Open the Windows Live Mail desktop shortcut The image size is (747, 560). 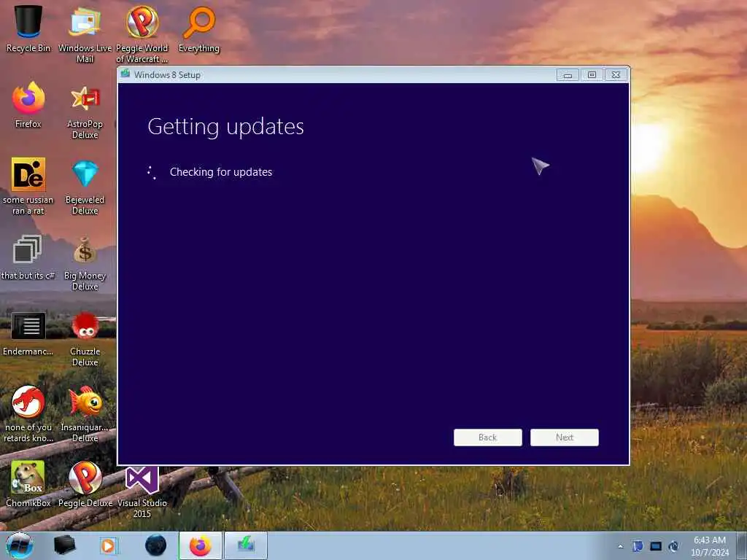[85, 34]
